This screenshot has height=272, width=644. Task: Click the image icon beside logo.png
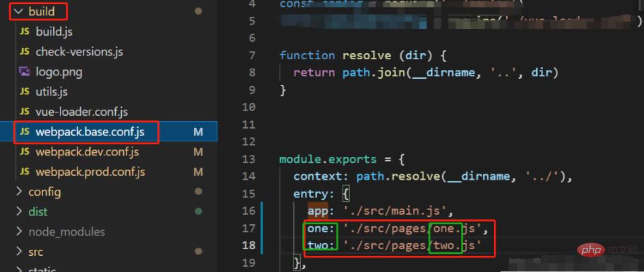[x=25, y=72]
